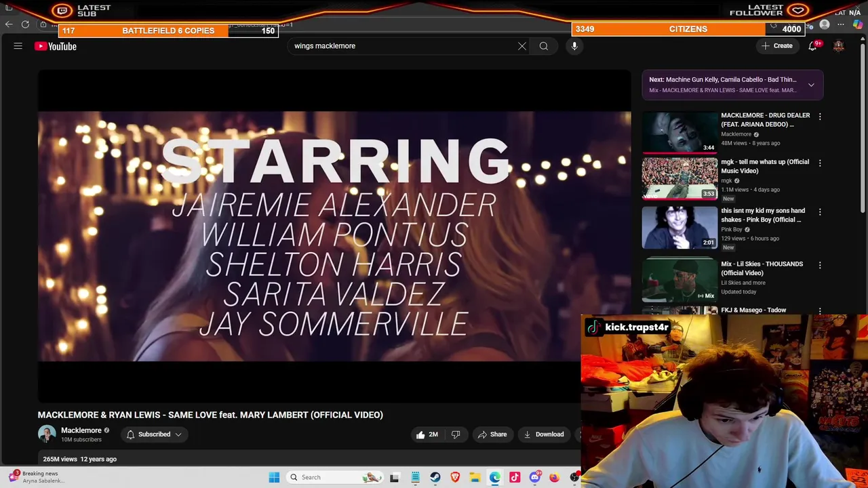The height and width of the screenshot is (488, 868).
Task: Expand the Next mix playlist chevron
Action: click(811, 85)
